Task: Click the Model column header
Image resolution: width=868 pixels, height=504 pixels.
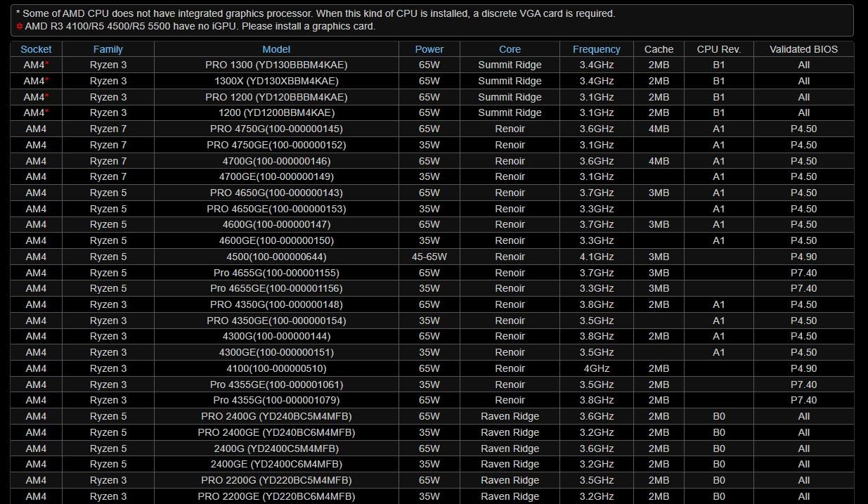Action: point(276,49)
